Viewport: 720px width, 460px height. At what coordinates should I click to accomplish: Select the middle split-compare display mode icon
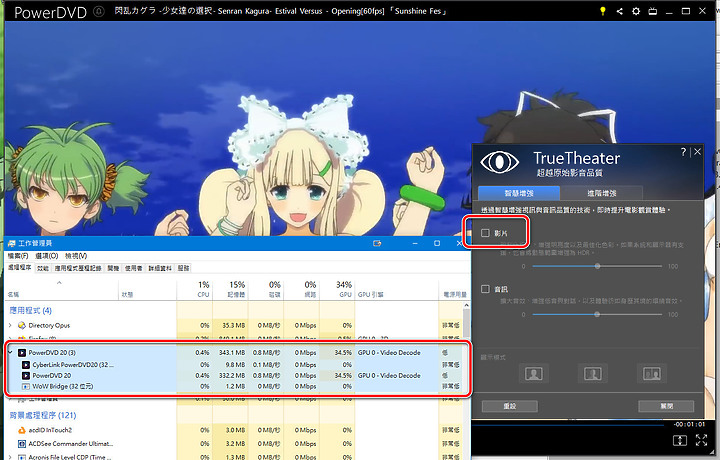[x=593, y=373]
